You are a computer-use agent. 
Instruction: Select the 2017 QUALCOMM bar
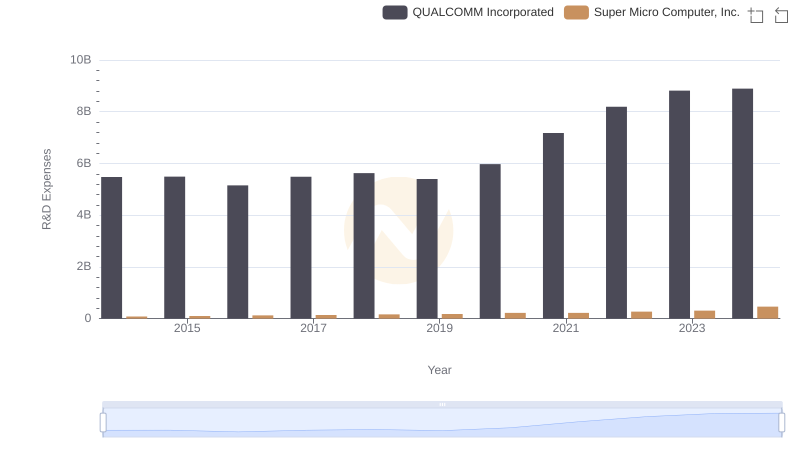[301, 248]
